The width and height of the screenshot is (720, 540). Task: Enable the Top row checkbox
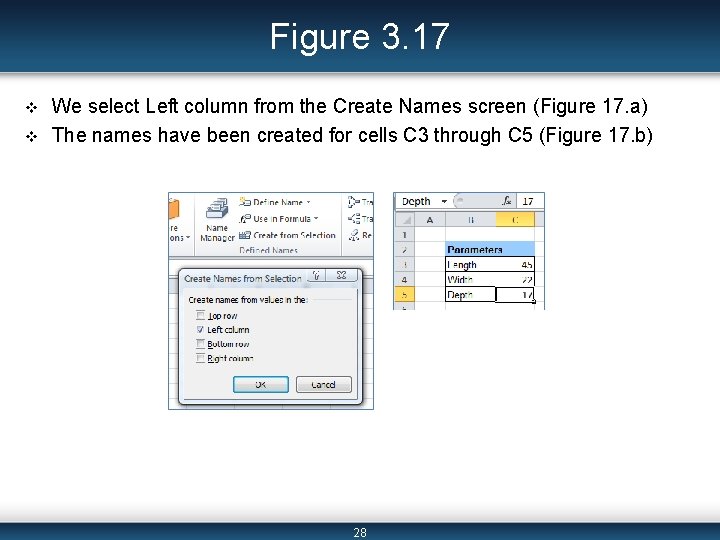(x=200, y=315)
